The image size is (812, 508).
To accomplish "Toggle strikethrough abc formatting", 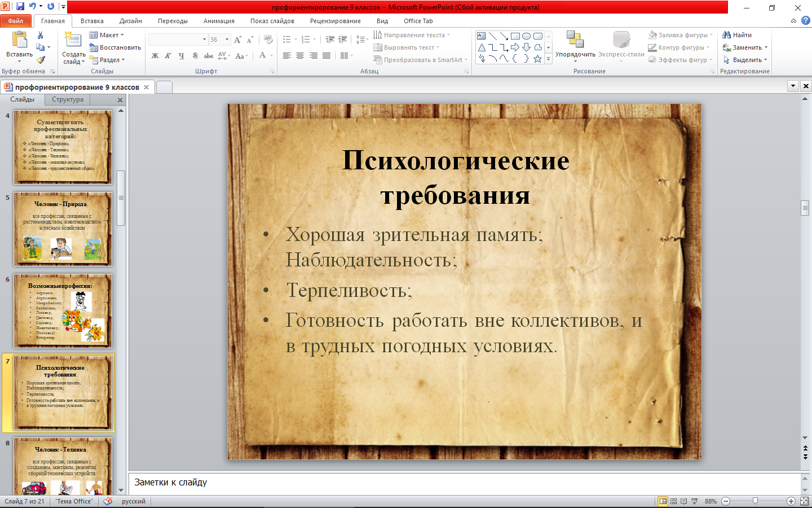I will (209, 55).
